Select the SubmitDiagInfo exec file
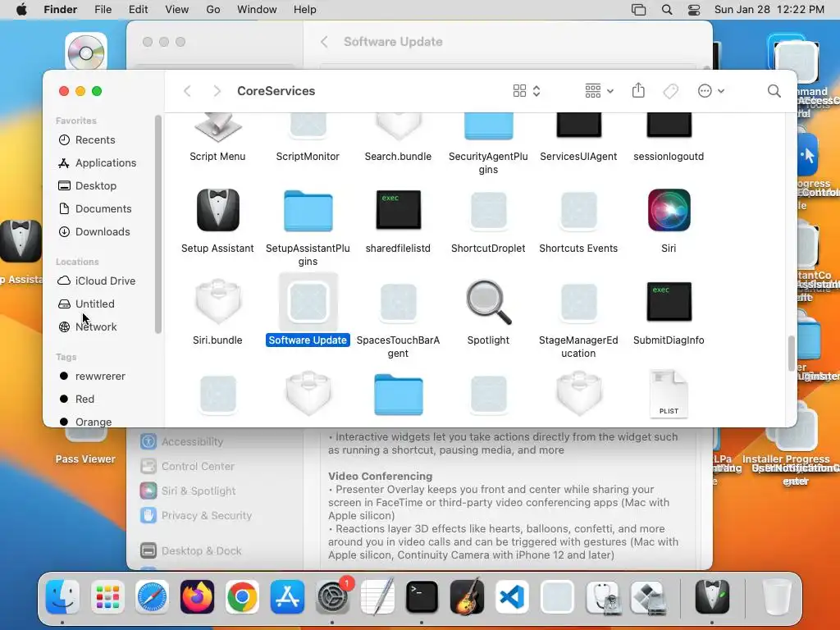This screenshot has width=840, height=630. coord(669,302)
